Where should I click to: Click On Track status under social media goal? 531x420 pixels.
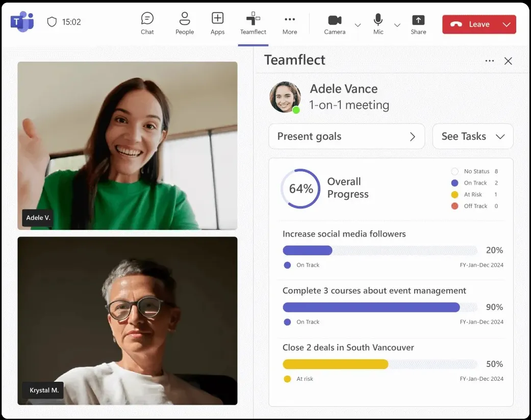click(301, 265)
